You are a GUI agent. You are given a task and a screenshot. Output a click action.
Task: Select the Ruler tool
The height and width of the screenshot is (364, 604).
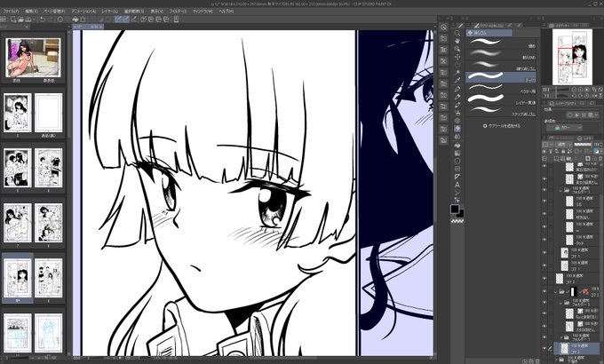[457, 177]
